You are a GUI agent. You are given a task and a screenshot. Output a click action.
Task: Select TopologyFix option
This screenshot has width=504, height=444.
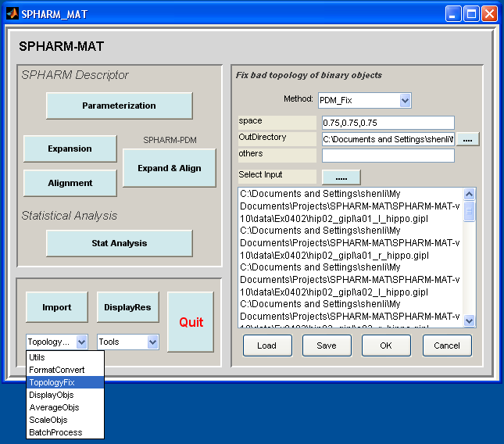pos(65,382)
